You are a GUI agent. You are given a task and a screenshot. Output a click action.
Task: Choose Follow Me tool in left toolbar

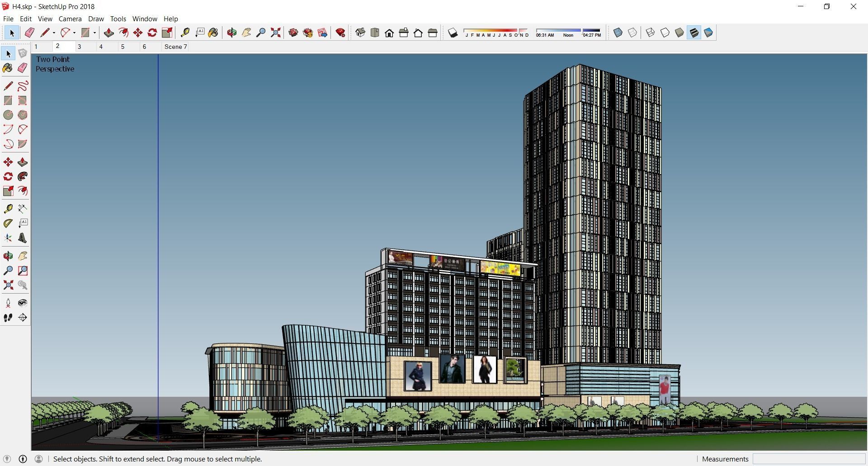23,176
